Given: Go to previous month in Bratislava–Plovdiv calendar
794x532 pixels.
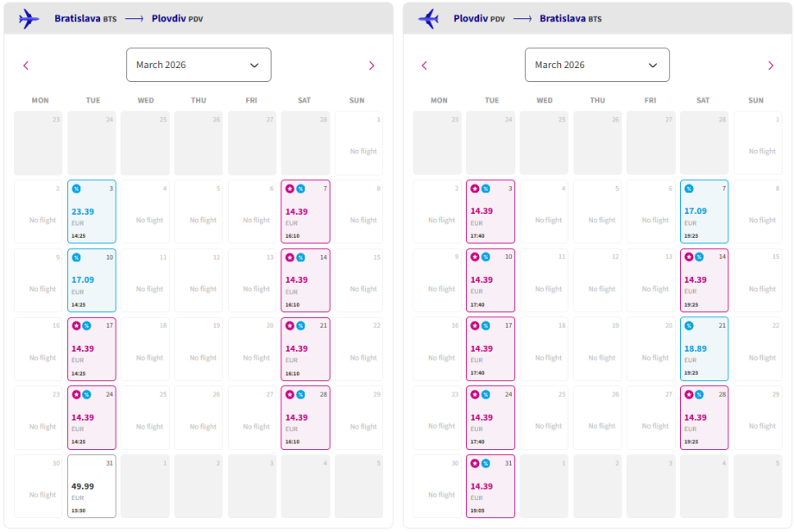Looking at the screenshot, I should [26, 66].
